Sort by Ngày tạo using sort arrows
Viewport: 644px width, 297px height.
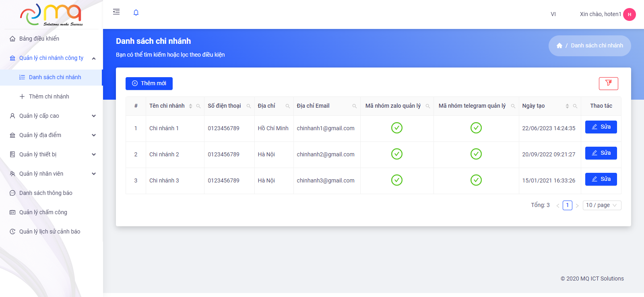pos(567,106)
